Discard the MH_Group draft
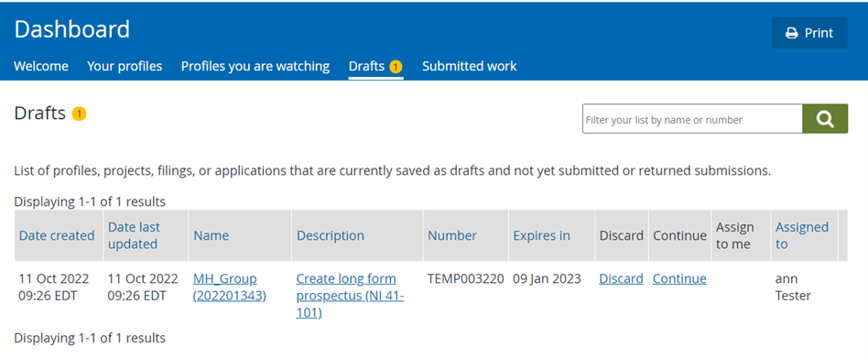Image resolution: width=868 pixels, height=358 pixels. (x=621, y=279)
